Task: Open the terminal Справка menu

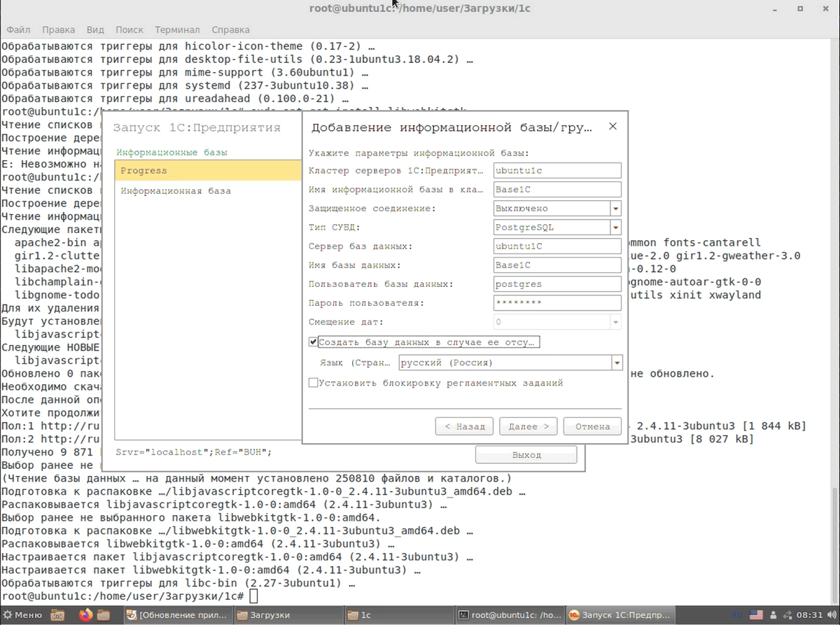Action: click(x=230, y=30)
